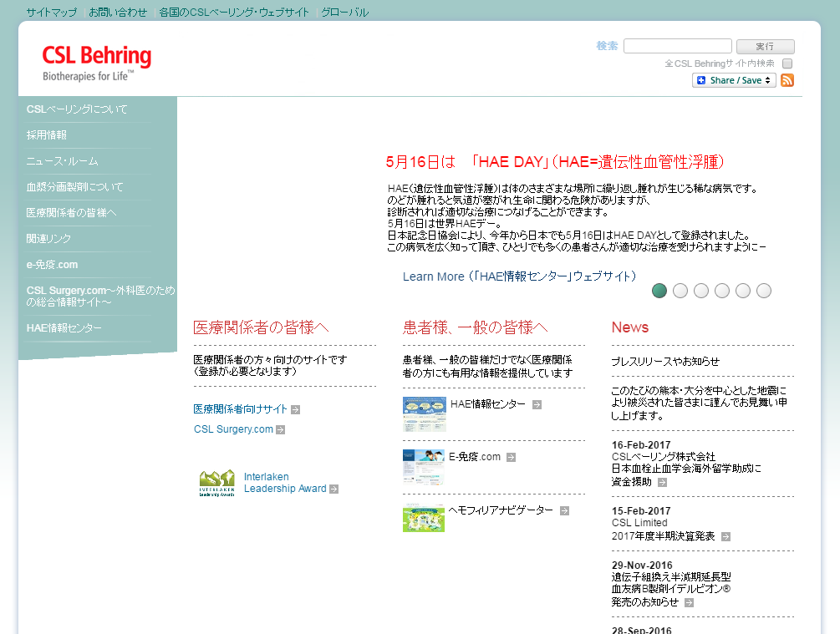Viewport: 840px width, 634px height.
Task: Click the News section heading
Action: pyautogui.click(x=630, y=327)
